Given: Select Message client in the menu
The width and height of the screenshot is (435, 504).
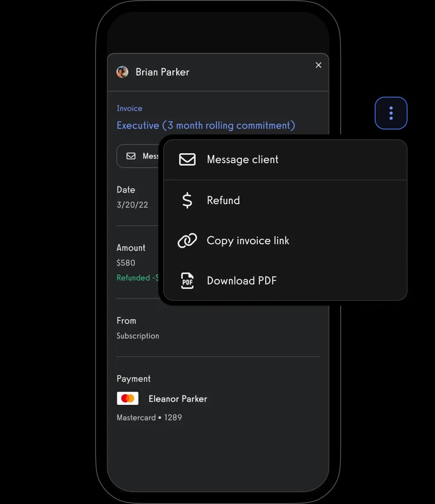Looking at the screenshot, I should pyautogui.click(x=285, y=159).
